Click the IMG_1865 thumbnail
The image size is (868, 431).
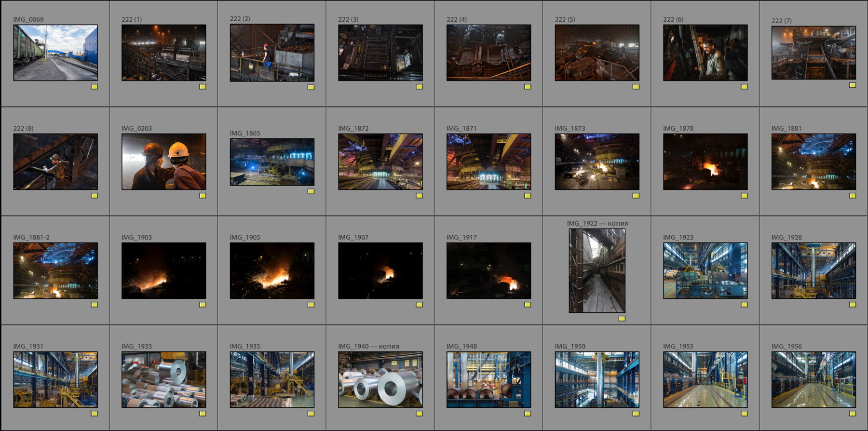click(x=272, y=162)
